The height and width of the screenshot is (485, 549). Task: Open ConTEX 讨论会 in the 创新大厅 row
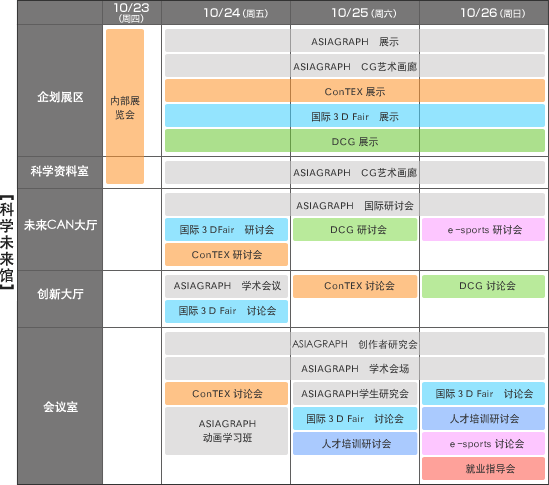point(355,286)
